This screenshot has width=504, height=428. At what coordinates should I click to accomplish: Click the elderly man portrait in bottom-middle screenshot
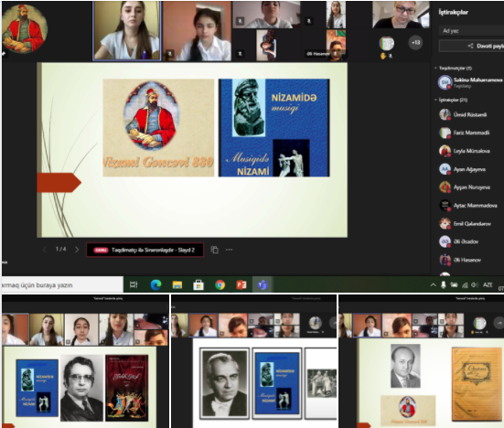[224, 384]
